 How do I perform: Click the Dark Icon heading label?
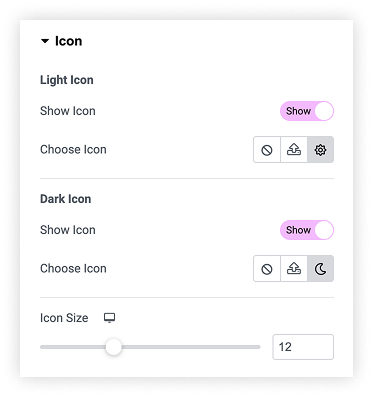(66, 199)
